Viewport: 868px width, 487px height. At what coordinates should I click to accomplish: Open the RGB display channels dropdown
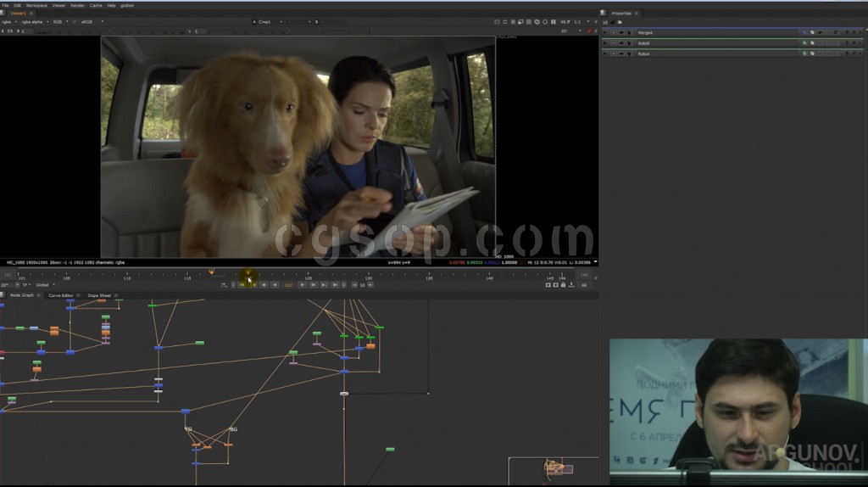click(60, 22)
